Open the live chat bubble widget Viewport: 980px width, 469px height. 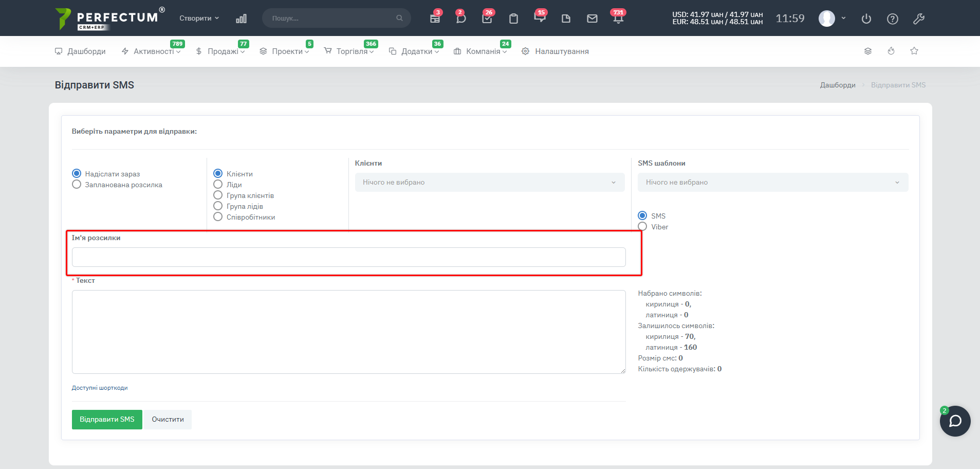(x=955, y=421)
